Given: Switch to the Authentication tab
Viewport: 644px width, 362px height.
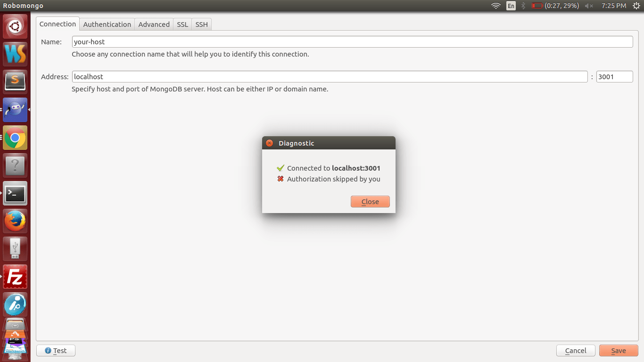Looking at the screenshot, I should pos(107,24).
